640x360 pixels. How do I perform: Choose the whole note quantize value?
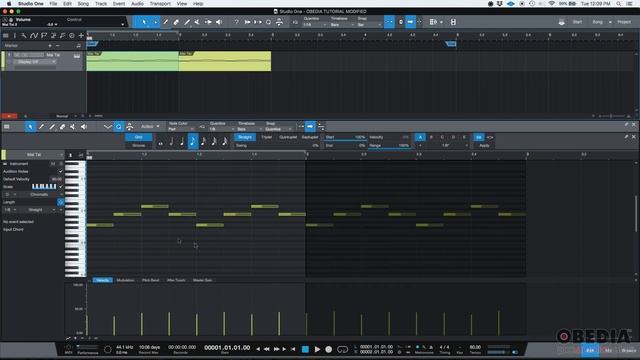[160, 143]
